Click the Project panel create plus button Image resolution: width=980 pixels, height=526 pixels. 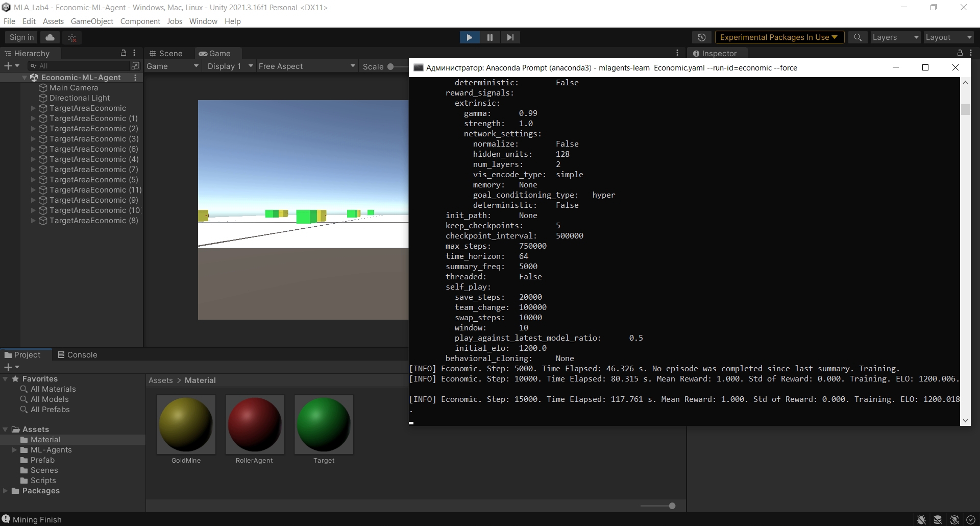[12, 367]
